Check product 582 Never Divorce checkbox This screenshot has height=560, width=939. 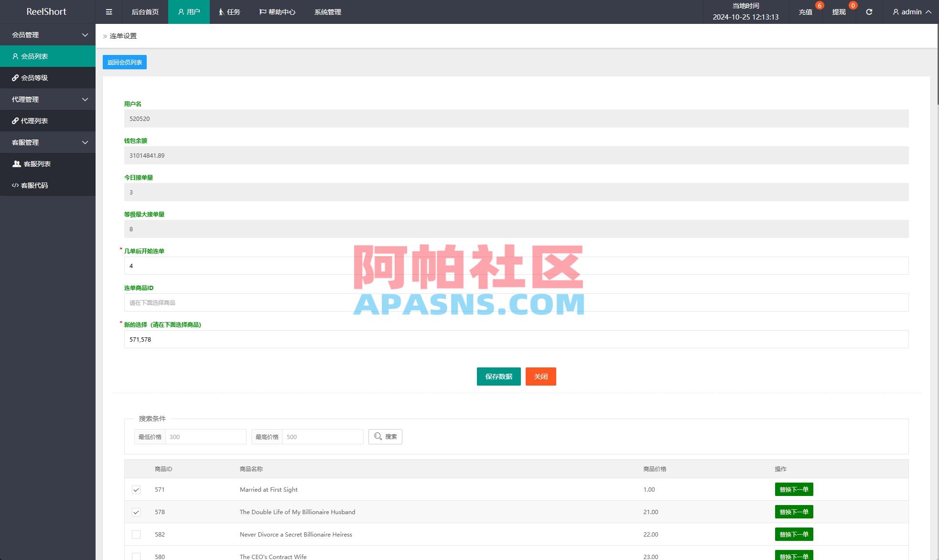[136, 534]
